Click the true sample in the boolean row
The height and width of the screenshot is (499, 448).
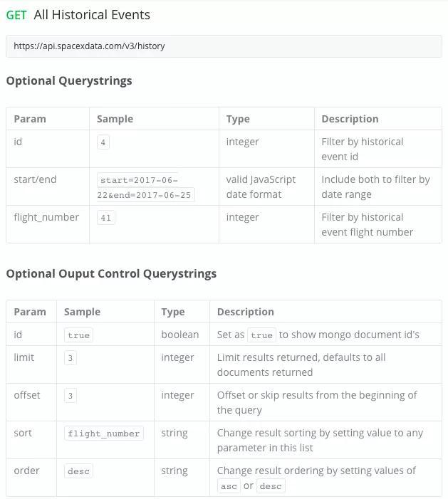(x=78, y=335)
